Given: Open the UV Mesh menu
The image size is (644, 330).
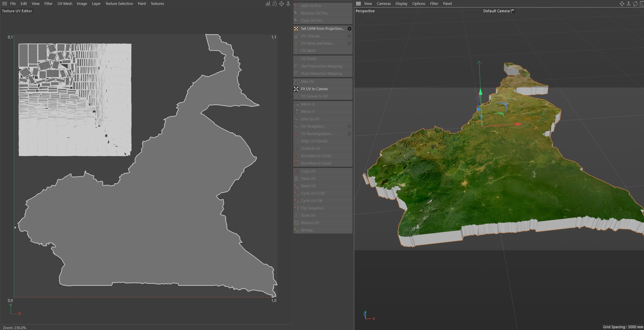Looking at the screenshot, I should point(65,4).
